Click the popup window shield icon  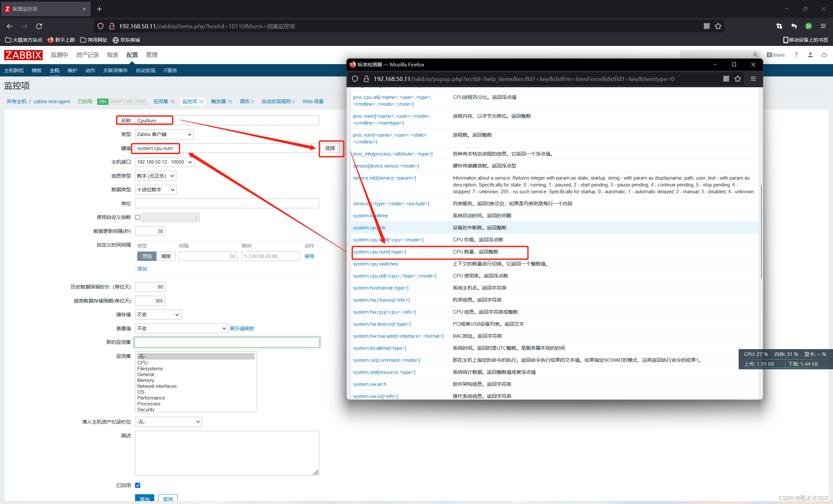[x=355, y=79]
